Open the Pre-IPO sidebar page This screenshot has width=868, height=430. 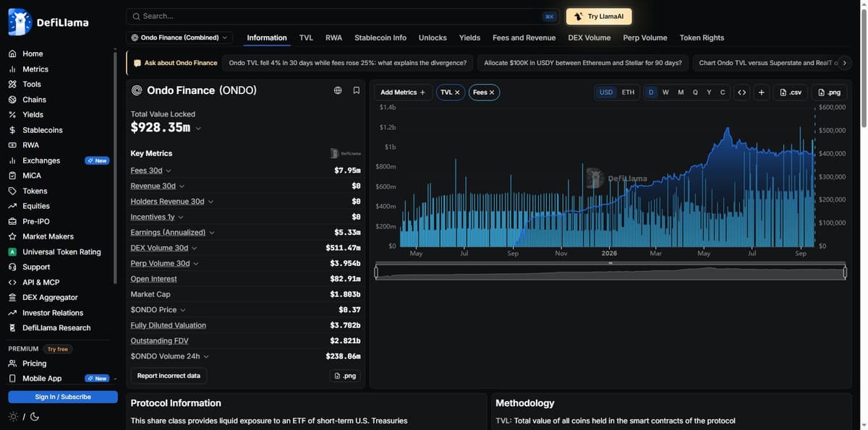(x=36, y=221)
